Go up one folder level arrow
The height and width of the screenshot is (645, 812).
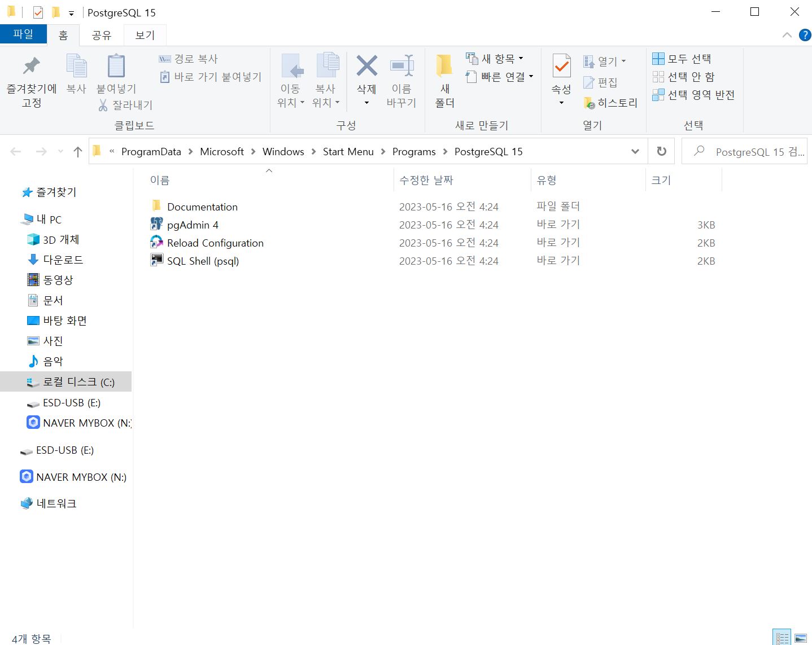click(x=78, y=151)
